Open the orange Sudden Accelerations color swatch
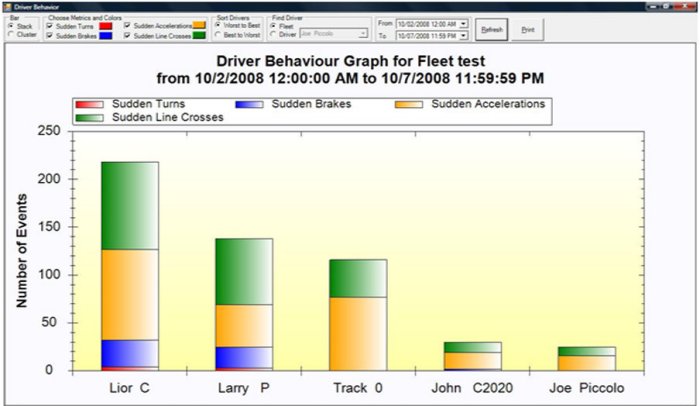Image resolution: width=700 pixels, height=406 pixels. click(199, 25)
